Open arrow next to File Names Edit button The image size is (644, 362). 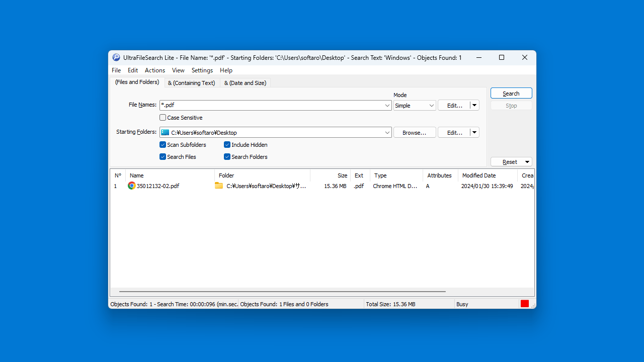click(x=474, y=106)
